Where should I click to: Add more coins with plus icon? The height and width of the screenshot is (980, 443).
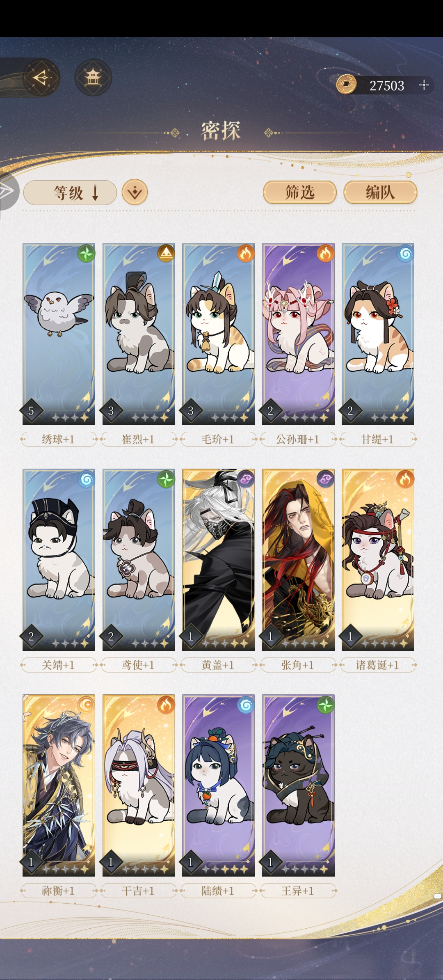coord(424,85)
